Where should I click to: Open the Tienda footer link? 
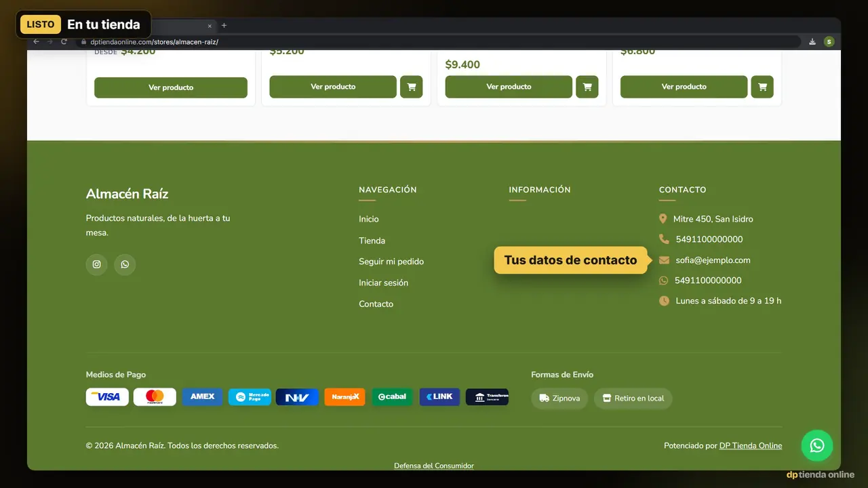coord(372,241)
